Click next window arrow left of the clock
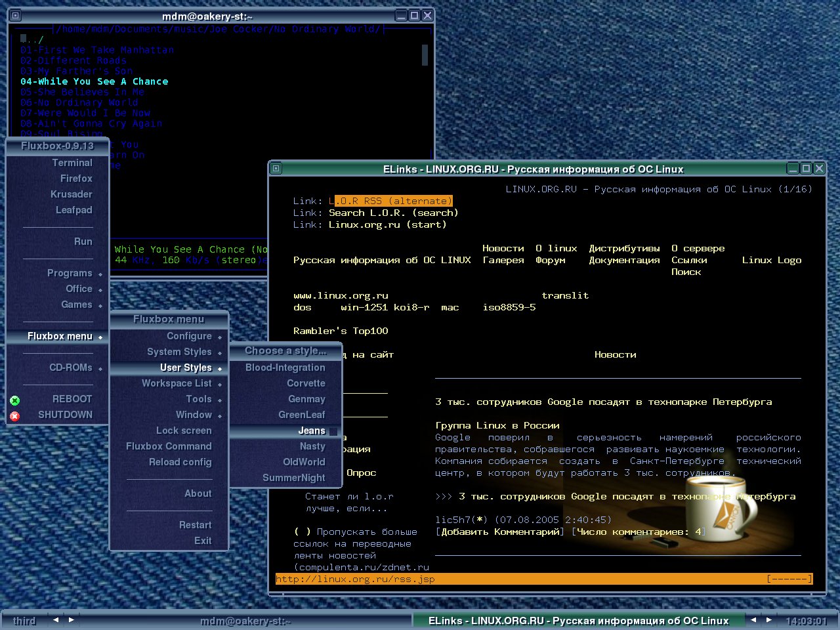The width and height of the screenshot is (840, 630). click(x=769, y=619)
